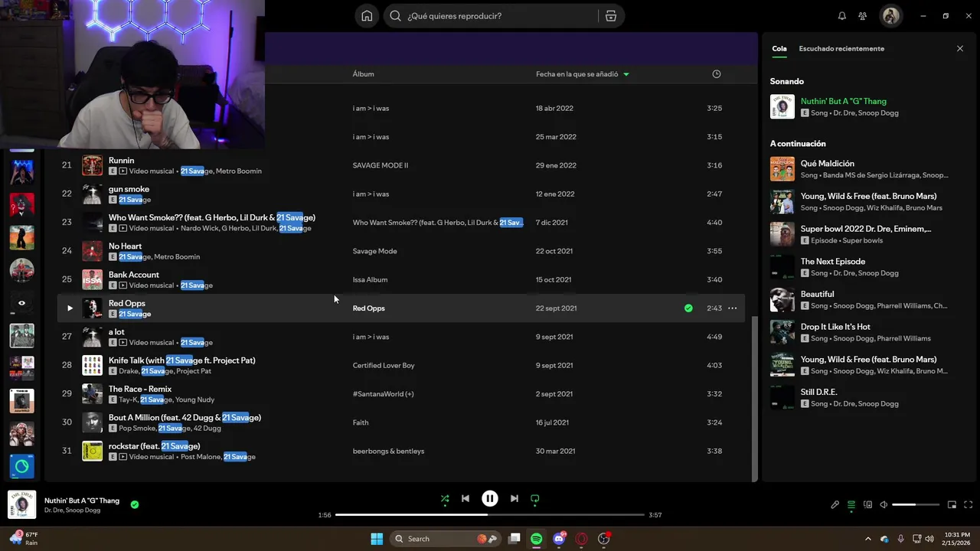
Task: Toggle the queue view icon
Action: [x=851, y=504]
